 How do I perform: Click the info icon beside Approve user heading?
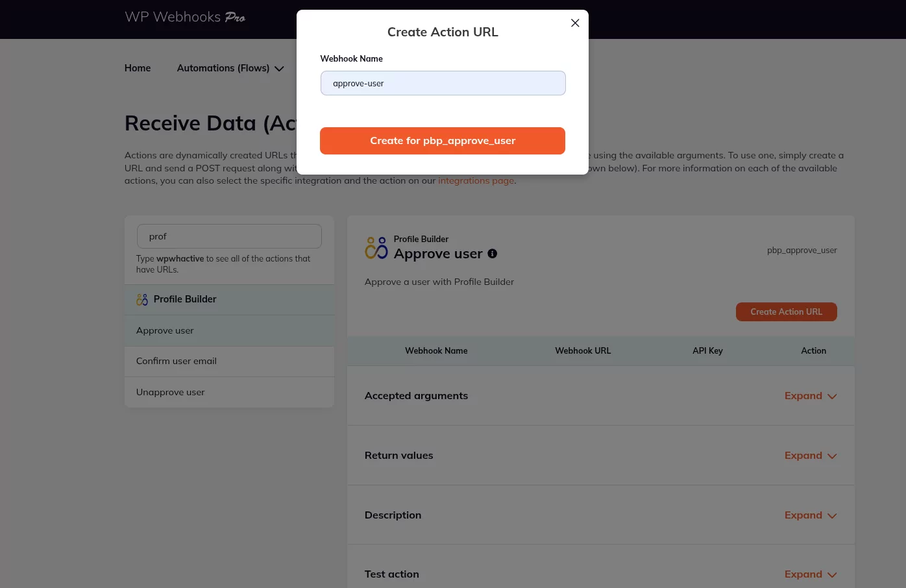click(x=492, y=254)
